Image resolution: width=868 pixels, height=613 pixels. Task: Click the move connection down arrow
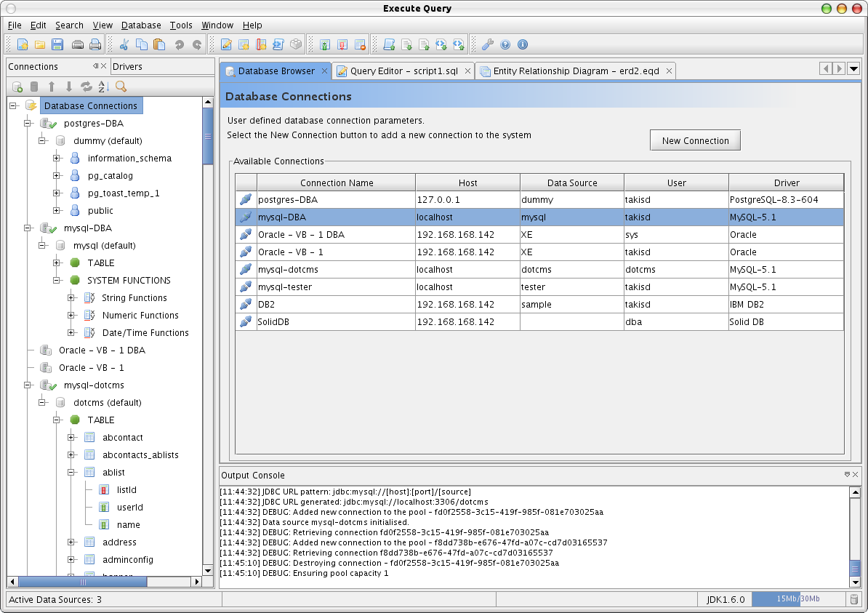(68, 87)
